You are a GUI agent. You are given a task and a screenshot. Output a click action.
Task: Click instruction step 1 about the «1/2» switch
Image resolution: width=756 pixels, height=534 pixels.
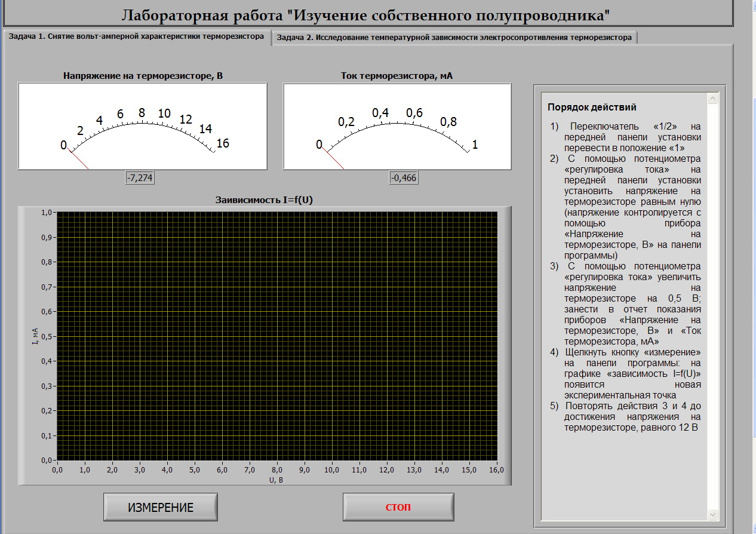625,137
